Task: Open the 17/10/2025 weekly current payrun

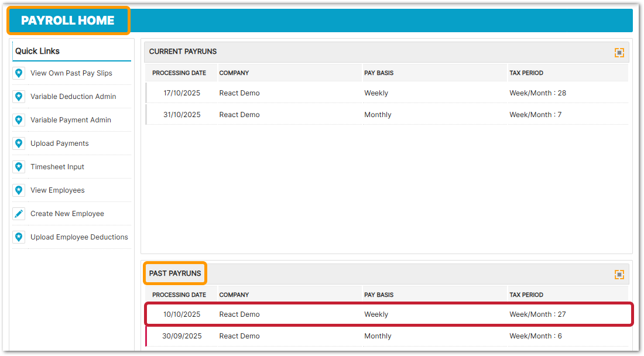Action: (181, 93)
